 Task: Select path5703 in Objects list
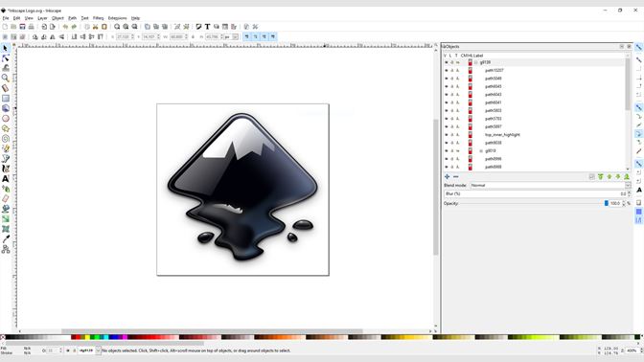click(494, 119)
